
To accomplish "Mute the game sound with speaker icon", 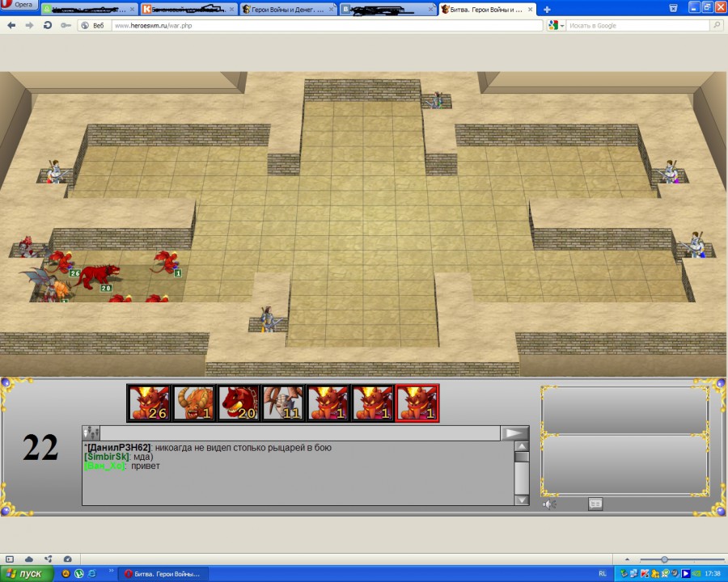I will pyautogui.click(x=549, y=504).
